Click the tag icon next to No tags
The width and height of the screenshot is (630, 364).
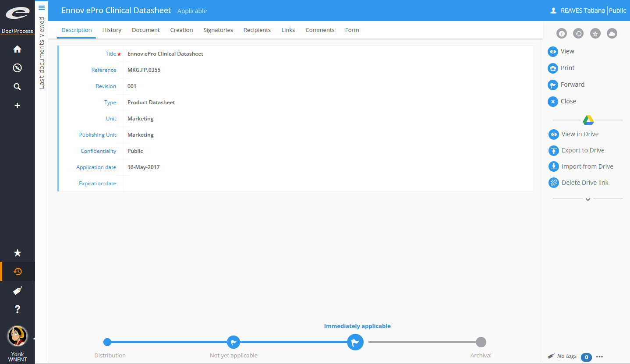551,356
